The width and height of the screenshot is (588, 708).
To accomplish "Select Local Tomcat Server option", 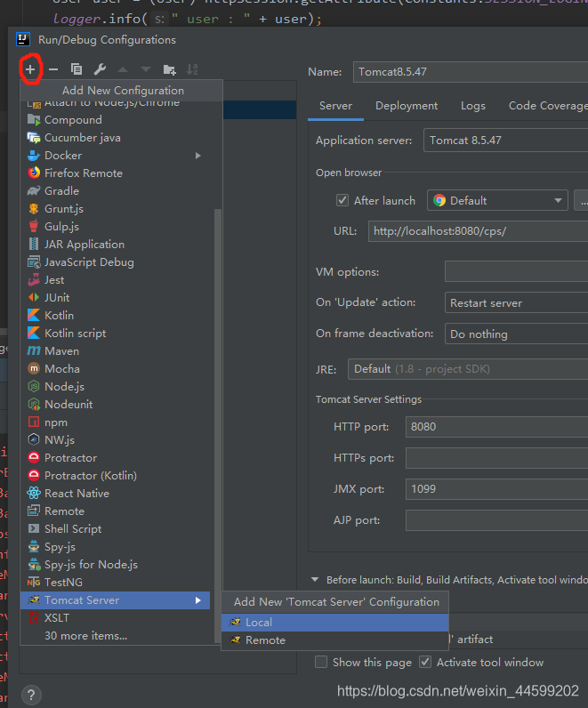I will pyautogui.click(x=335, y=623).
